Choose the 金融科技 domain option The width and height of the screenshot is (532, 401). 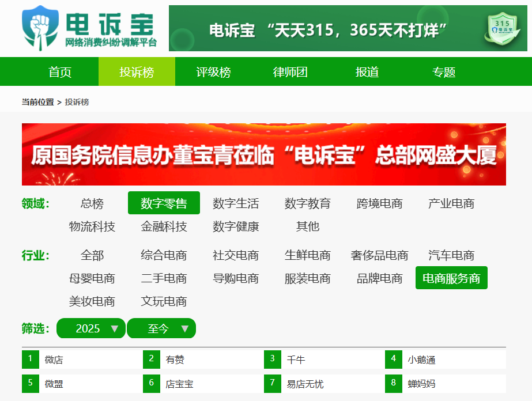pos(164,226)
